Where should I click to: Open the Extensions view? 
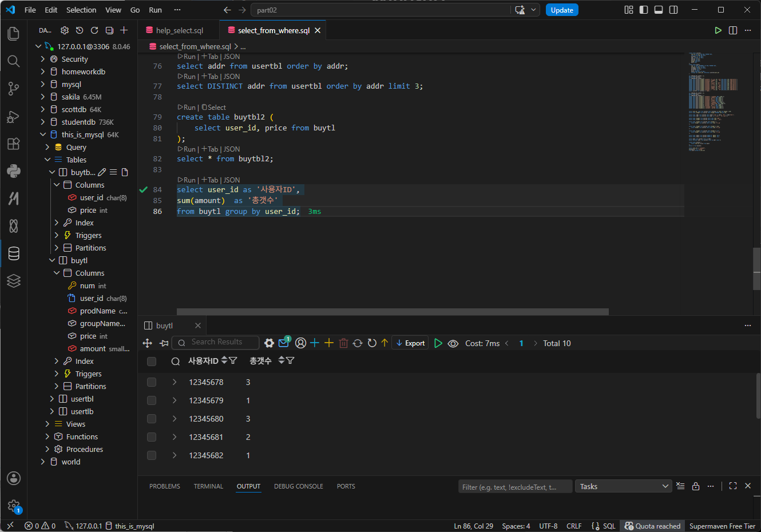(14, 144)
